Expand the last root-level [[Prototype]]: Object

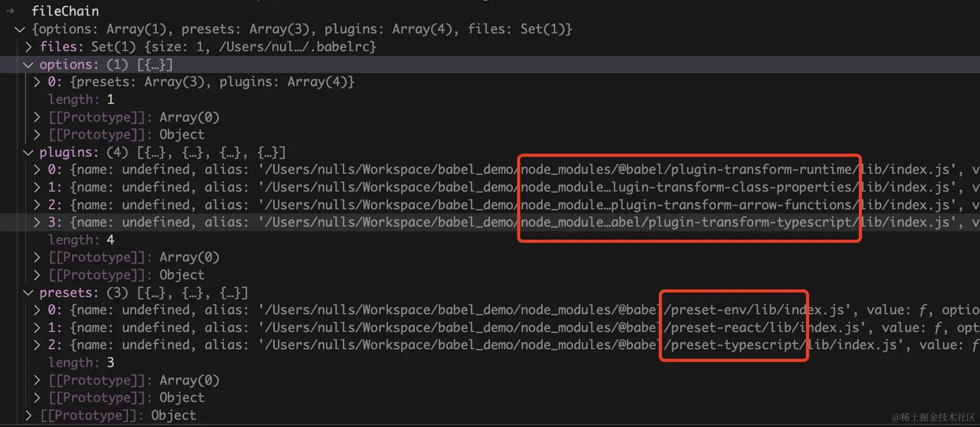click(x=29, y=416)
